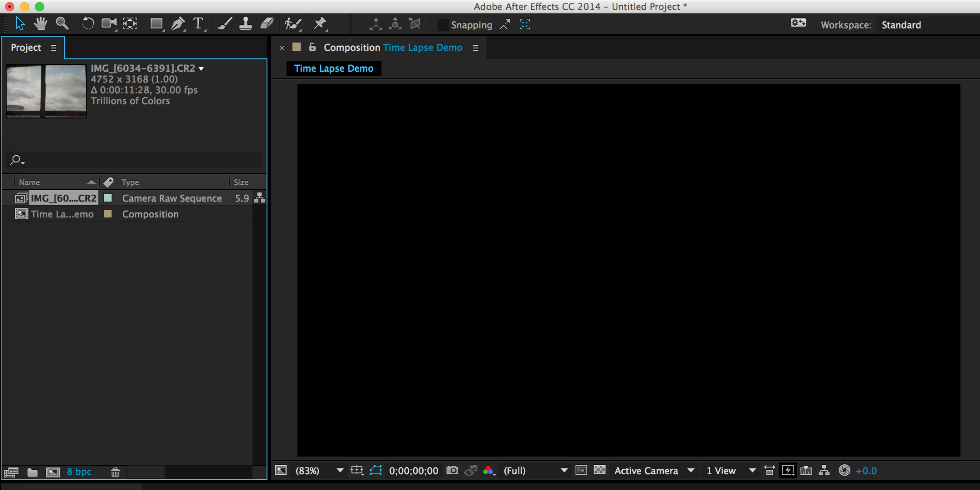
Task: Select the Unified Camera tool
Action: click(109, 24)
